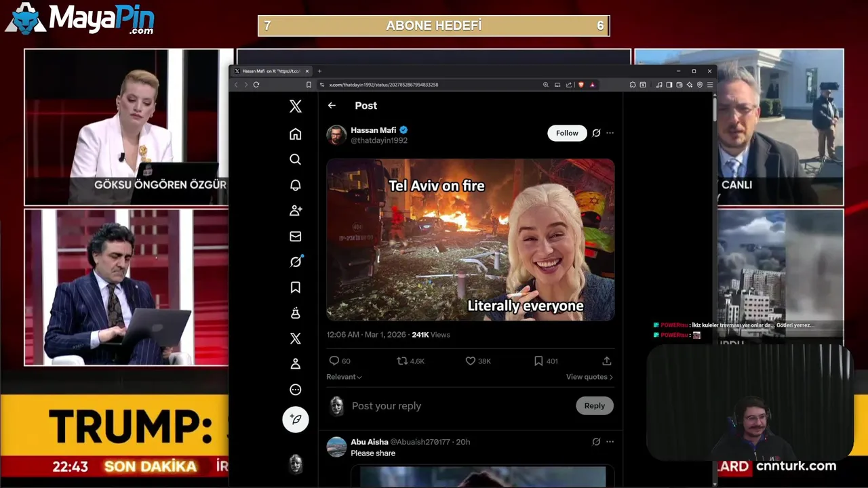Click the share icon on the post
Image resolution: width=868 pixels, height=488 pixels.
(x=606, y=361)
